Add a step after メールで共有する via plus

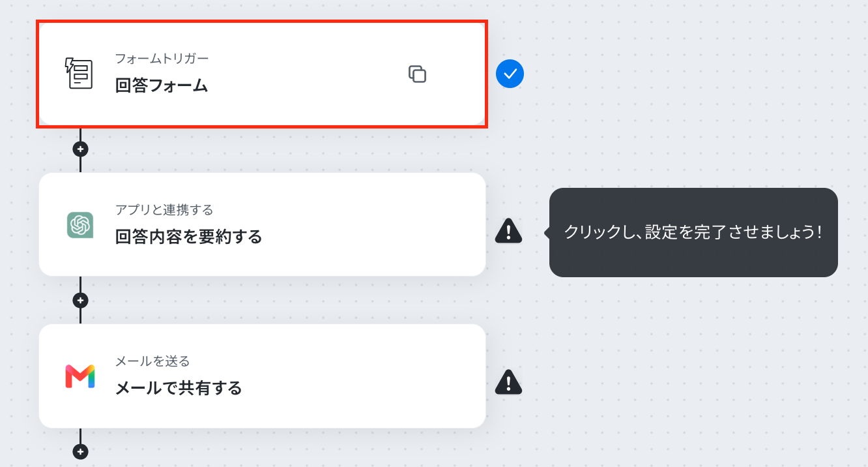[x=80, y=451]
